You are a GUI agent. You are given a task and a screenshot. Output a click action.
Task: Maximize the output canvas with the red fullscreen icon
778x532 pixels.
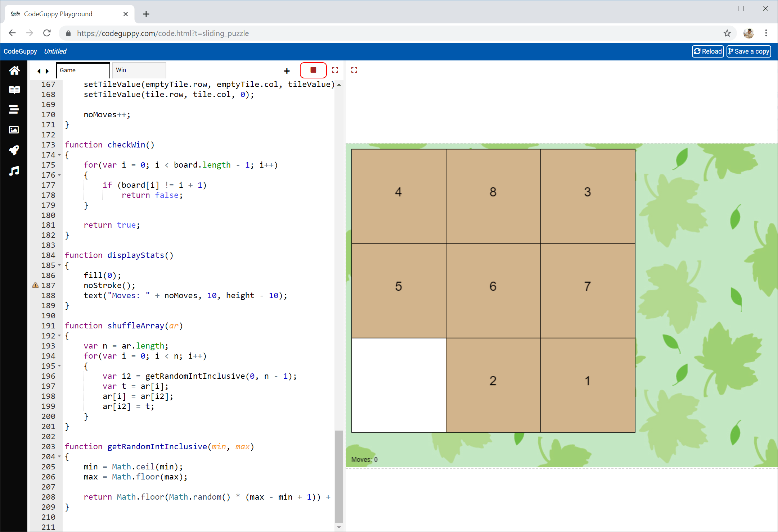click(354, 70)
